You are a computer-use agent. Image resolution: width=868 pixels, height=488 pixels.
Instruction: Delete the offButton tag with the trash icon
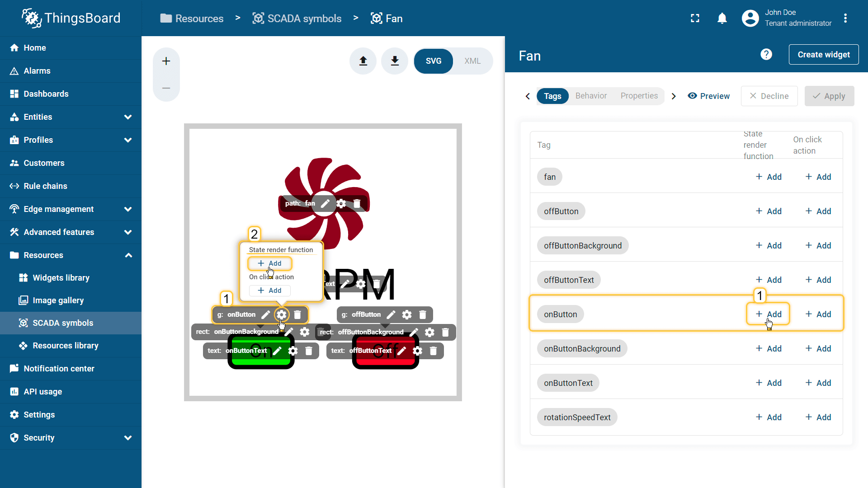(423, 314)
